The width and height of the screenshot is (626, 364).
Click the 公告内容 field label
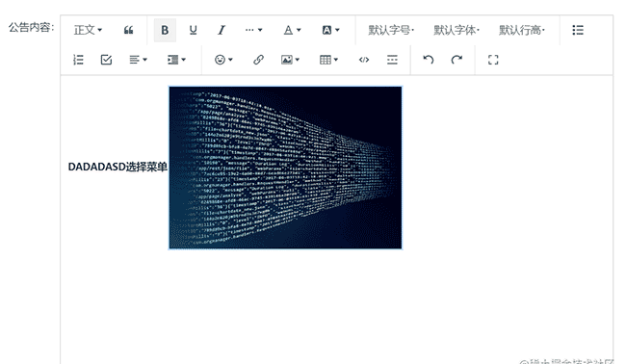coord(31,27)
